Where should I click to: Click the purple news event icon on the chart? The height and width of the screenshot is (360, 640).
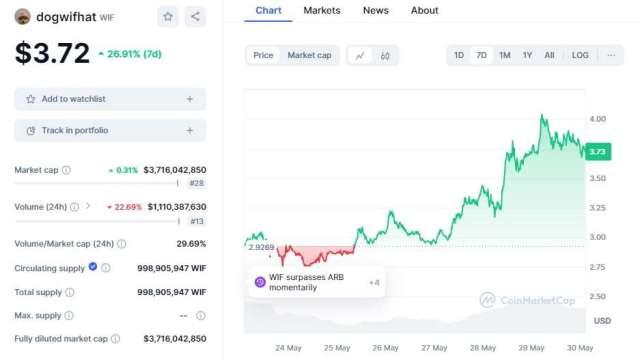coord(260,282)
